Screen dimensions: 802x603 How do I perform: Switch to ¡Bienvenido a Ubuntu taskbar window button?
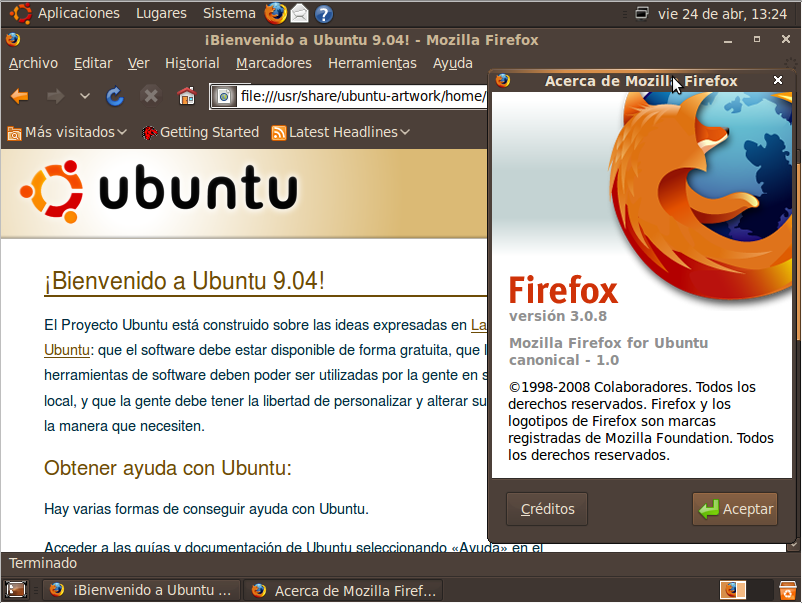click(141, 590)
